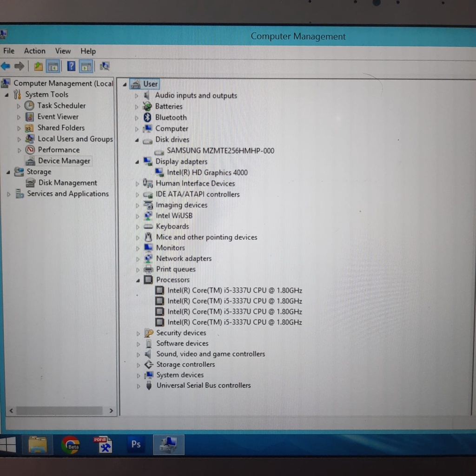Open the Help menu
The height and width of the screenshot is (476, 476).
point(88,51)
